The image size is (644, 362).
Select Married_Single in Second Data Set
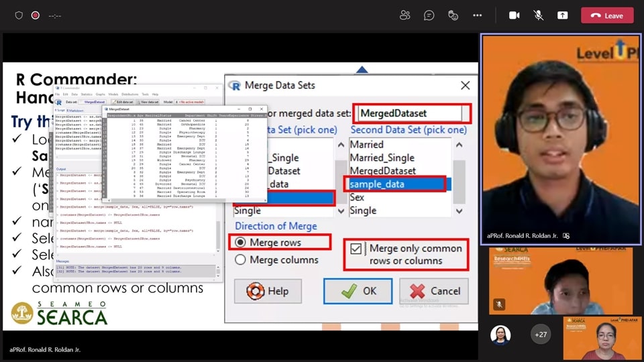(382, 158)
